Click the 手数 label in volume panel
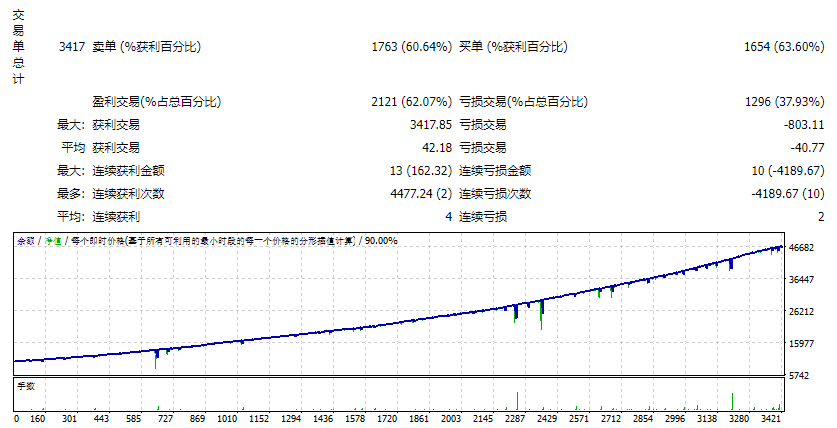This screenshot has height=428, width=837. point(26,386)
